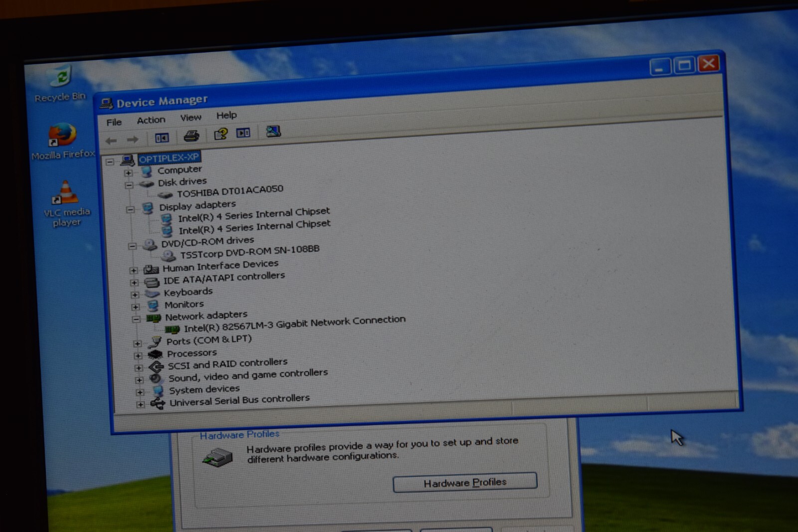Click the Computer category icon in the tree
This screenshot has width=798, height=532.
tap(146, 172)
